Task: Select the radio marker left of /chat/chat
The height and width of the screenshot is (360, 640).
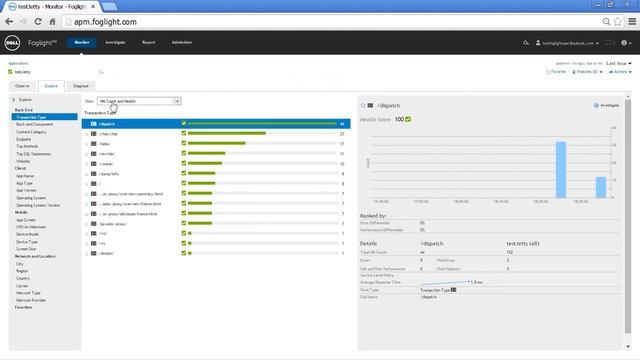Action: pyautogui.click(x=86, y=134)
